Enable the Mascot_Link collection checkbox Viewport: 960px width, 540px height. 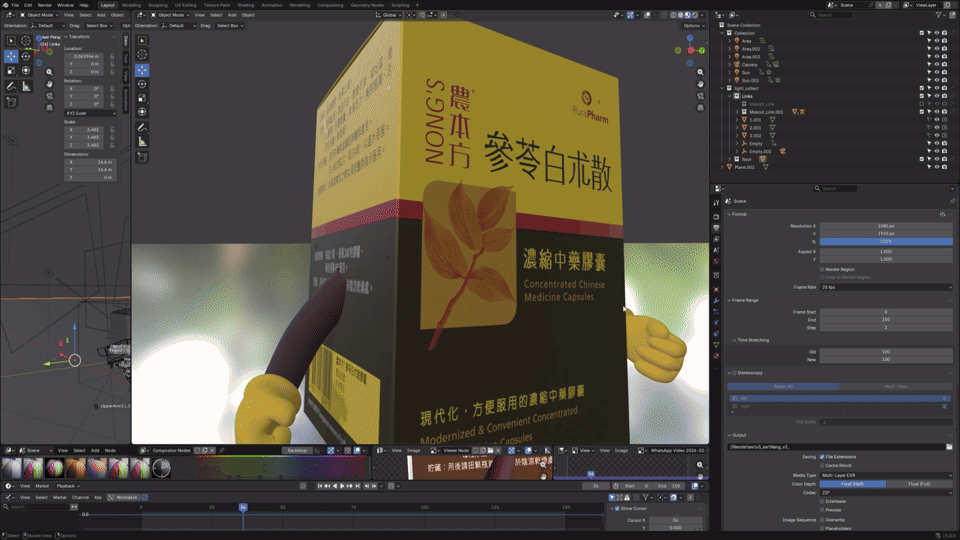pyautogui.click(x=921, y=104)
